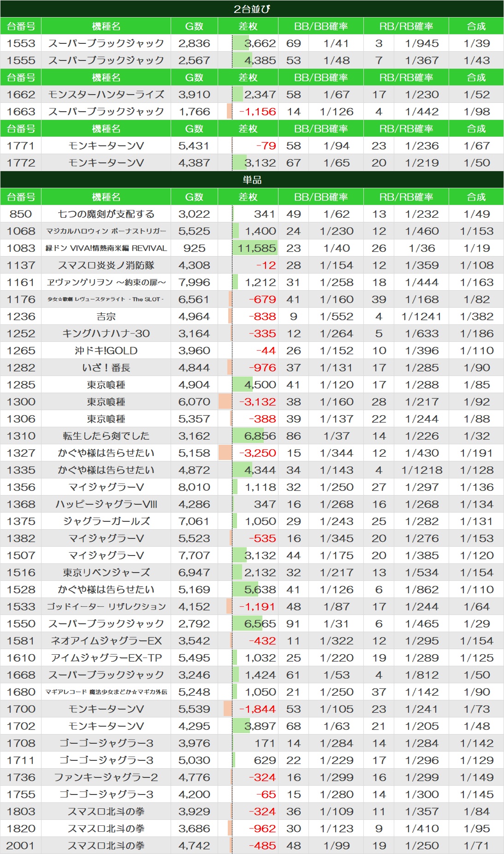The image size is (504, 854).
Task: Click the negative value -1,156
Action: pyautogui.click(x=257, y=112)
